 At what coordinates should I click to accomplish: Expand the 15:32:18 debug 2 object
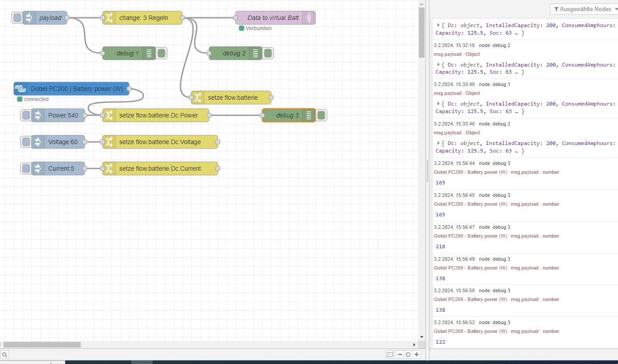[x=438, y=65]
